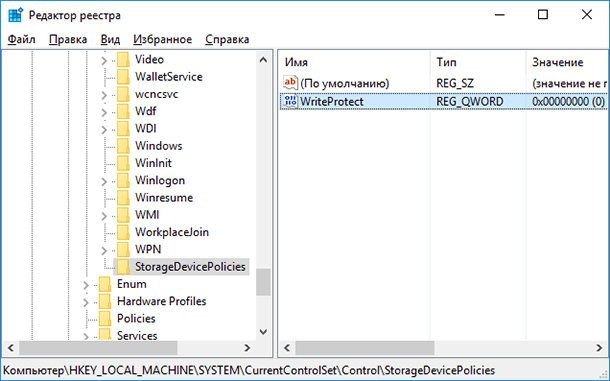Click the StorageDevicePolicies folder icon
Image resolution: width=610 pixels, height=381 pixels.
tap(123, 267)
